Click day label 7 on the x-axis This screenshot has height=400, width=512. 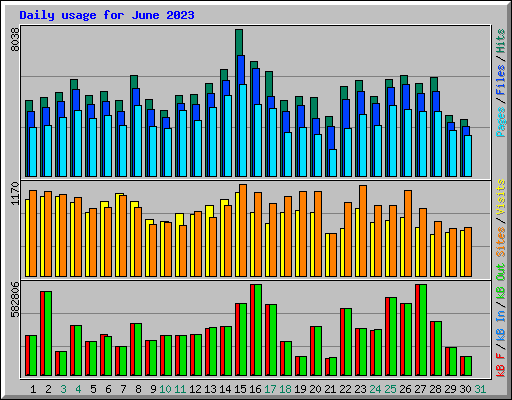[123, 389]
